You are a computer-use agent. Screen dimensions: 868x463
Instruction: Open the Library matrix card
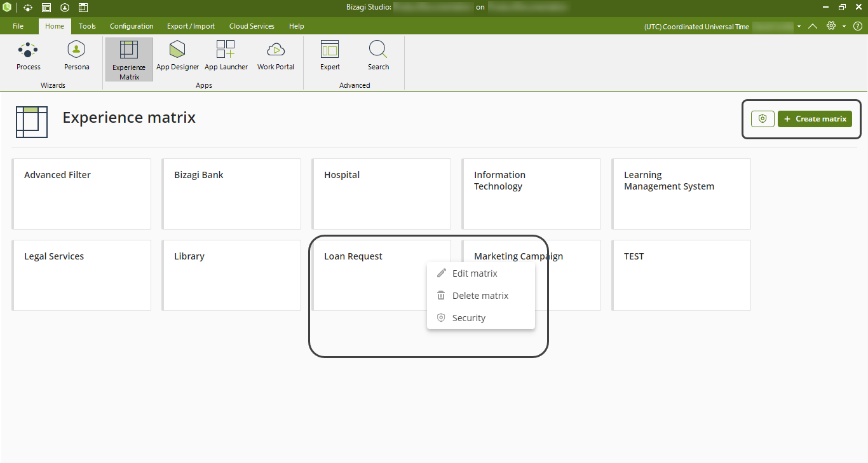pyautogui.click(x=231, y=275)
